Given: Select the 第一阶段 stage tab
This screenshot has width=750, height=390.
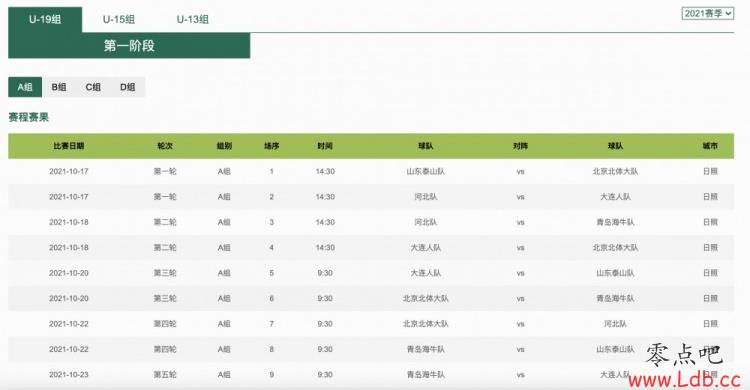Looking at the screenshot, I should (x=129, y=46).
